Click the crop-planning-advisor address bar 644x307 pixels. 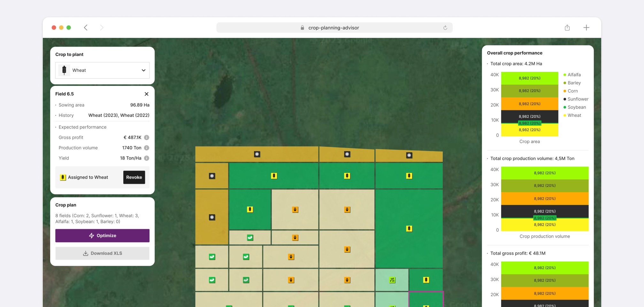334,28
